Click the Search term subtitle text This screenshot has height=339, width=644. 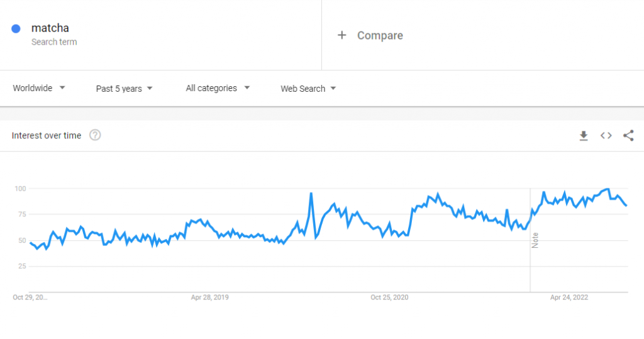pyautogui.click(x=54, y=42)
